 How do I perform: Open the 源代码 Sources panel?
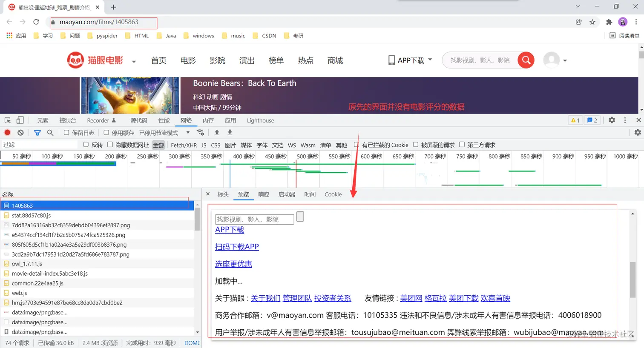pyautogui.click(x=139, y=120)
